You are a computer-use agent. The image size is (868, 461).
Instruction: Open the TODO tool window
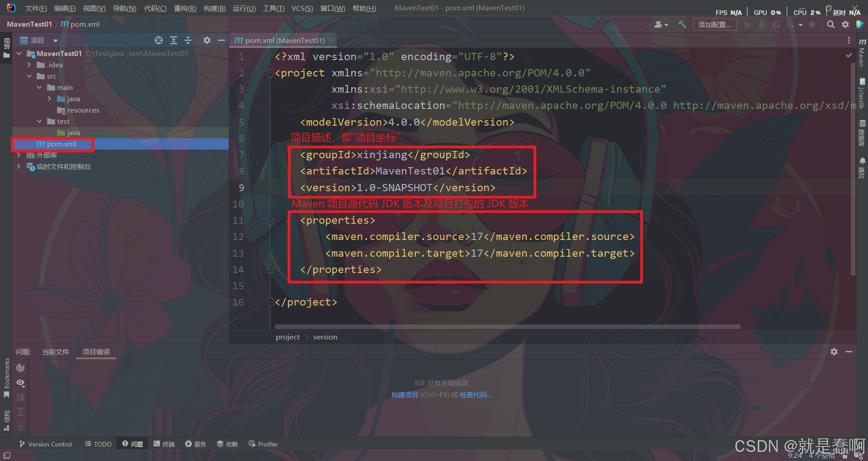[98, 444]
